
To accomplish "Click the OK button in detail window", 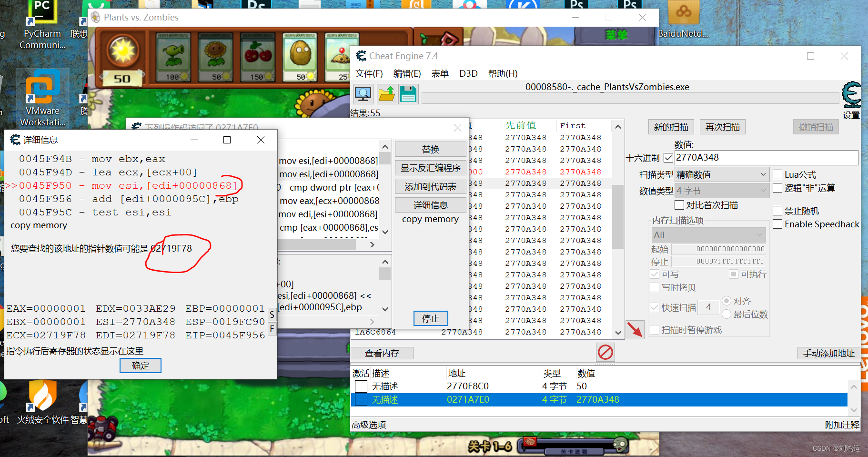I will pyautogui.click(x=141, y=366).
